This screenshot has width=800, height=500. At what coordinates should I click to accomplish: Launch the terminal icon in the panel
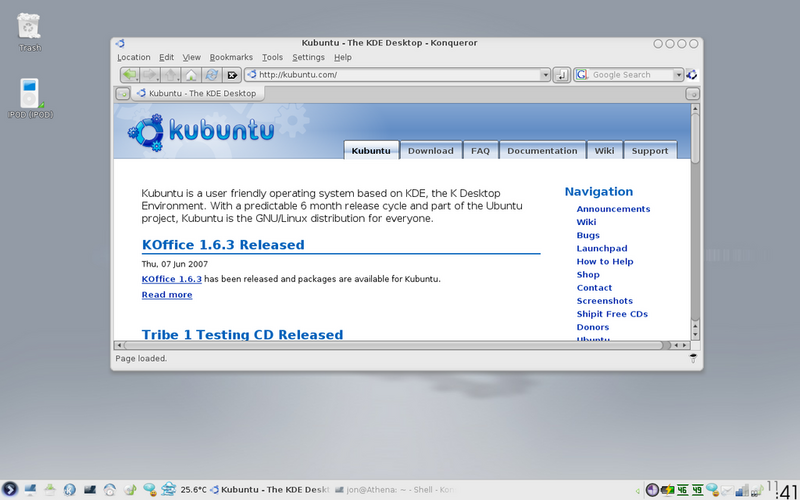pos(90,490)
